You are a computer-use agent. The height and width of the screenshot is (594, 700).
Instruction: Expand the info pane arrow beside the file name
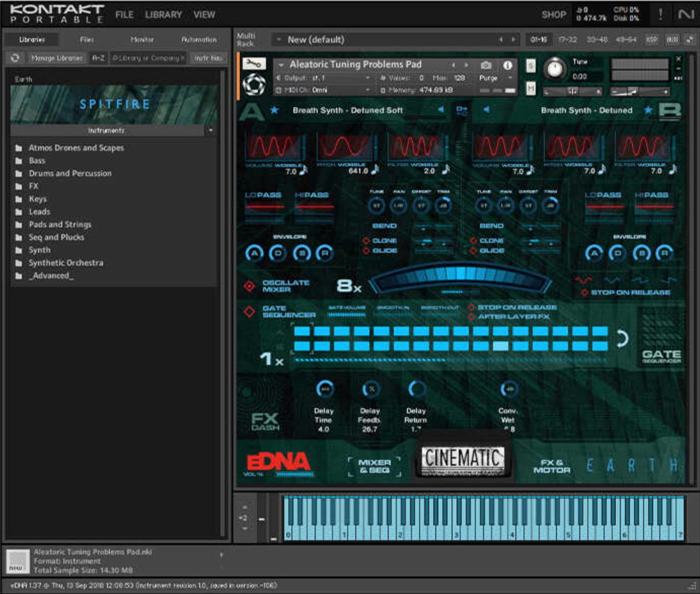(221, 554)
